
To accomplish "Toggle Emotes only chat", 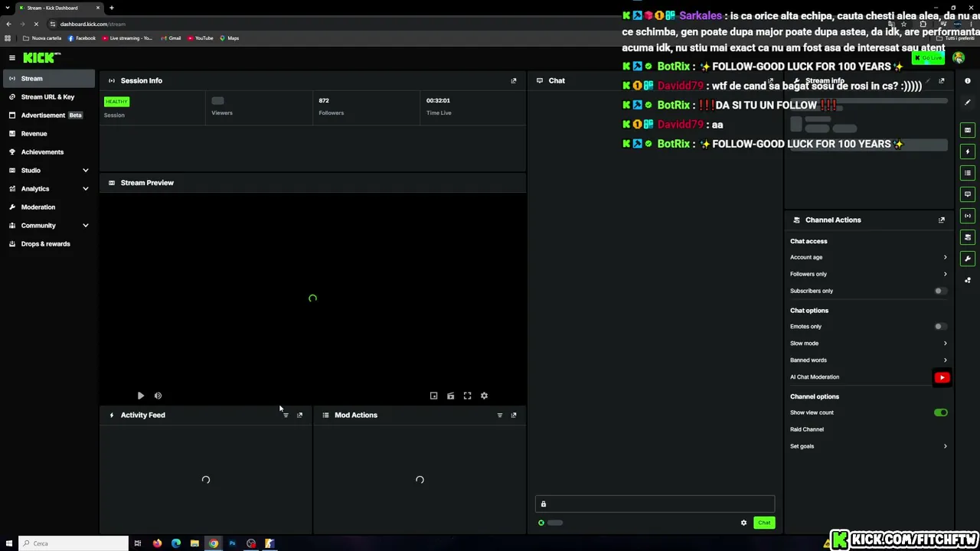I will [940, 327].
